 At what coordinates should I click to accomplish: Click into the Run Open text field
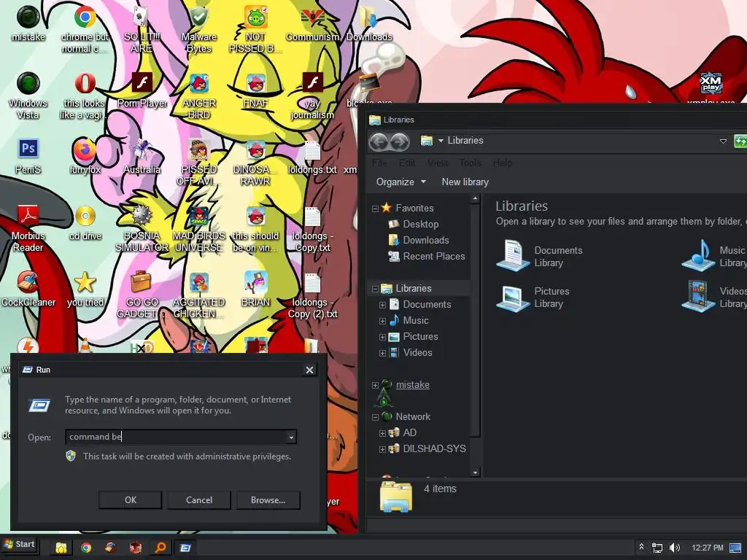pos(177,437)
